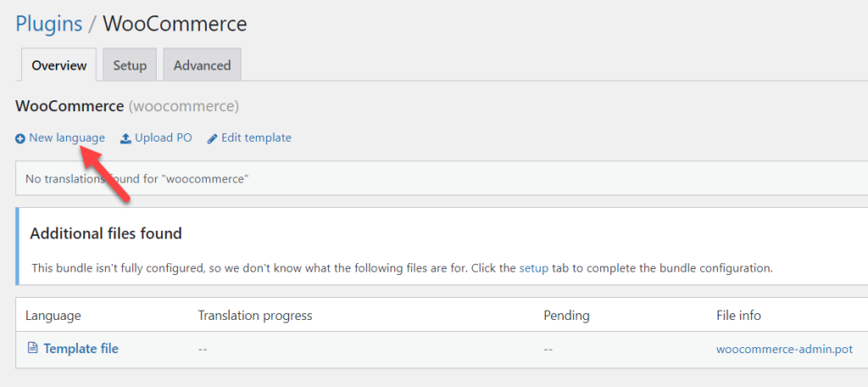The width and height of the screenshot is (868, 387).
Task: Switch to the Overview tab
Action: 58,64
